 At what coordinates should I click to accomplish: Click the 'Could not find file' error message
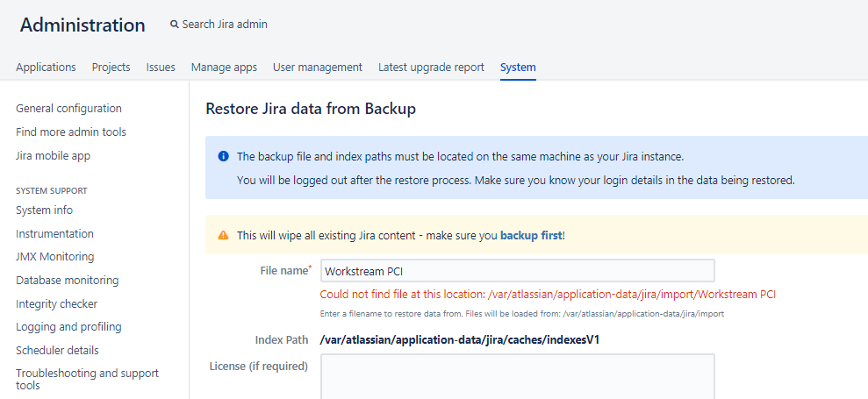(x=548, y=295)
